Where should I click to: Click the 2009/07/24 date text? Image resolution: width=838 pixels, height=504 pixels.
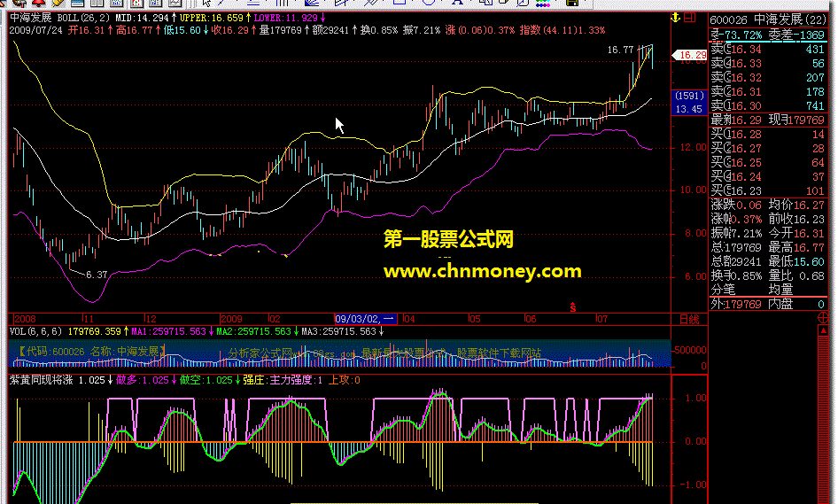[x=35, y=30]
